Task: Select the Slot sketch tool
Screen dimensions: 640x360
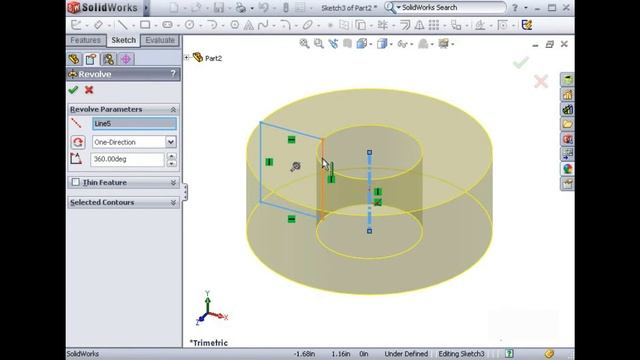Action: coord(167,25)
